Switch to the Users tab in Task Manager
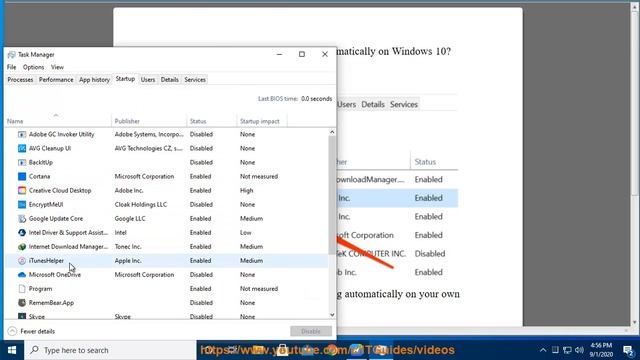 [148, 80]
